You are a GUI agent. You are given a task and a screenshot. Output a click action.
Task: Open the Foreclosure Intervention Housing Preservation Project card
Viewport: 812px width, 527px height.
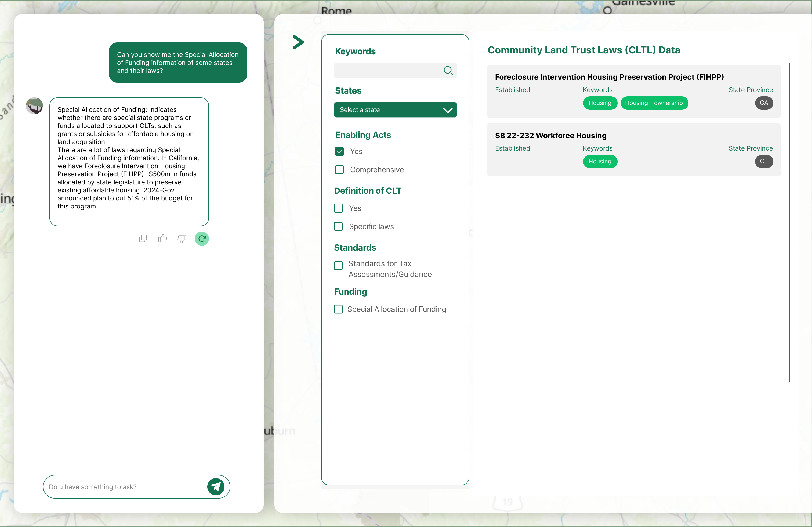click(x=609, y=77)
